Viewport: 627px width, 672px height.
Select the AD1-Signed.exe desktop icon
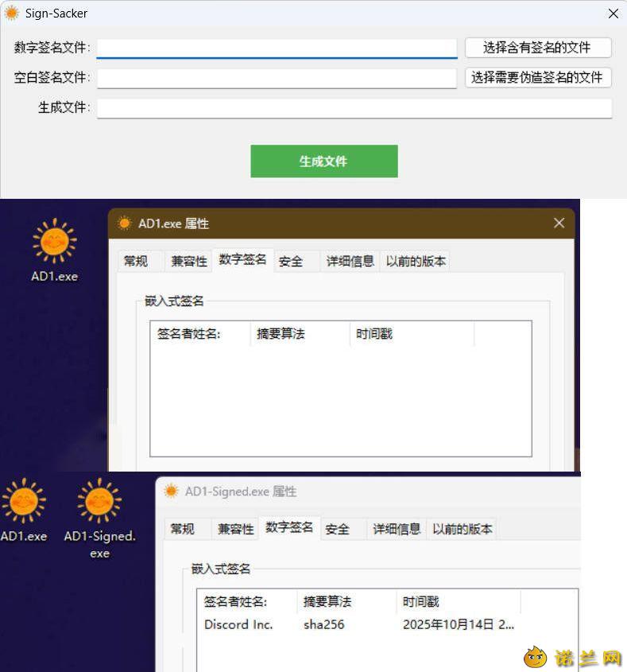click(100, 519)
